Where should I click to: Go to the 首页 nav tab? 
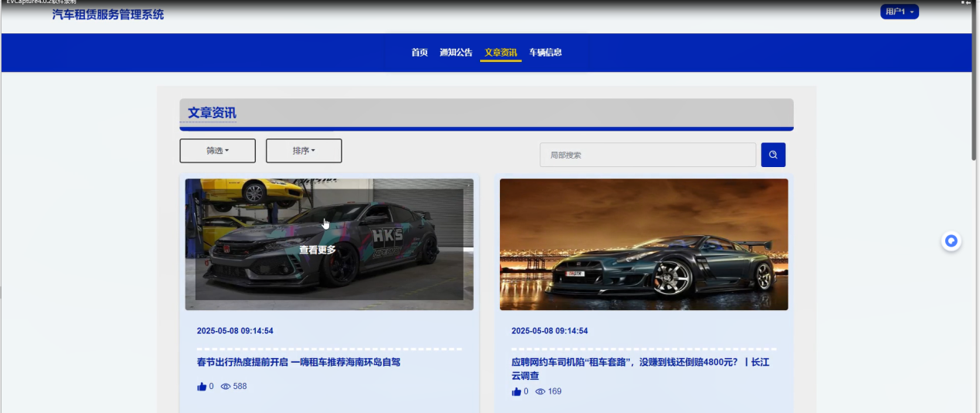(419, 53)
